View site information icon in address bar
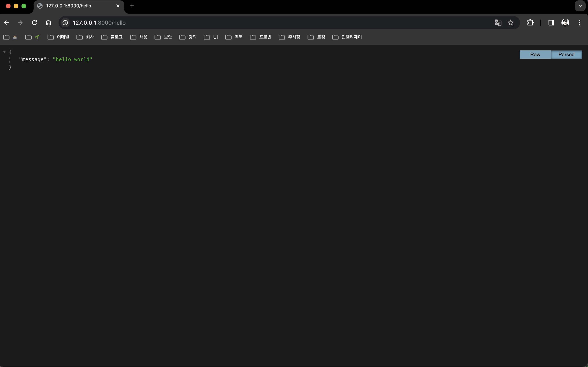588x367 pixels. [x=65, y=23]
